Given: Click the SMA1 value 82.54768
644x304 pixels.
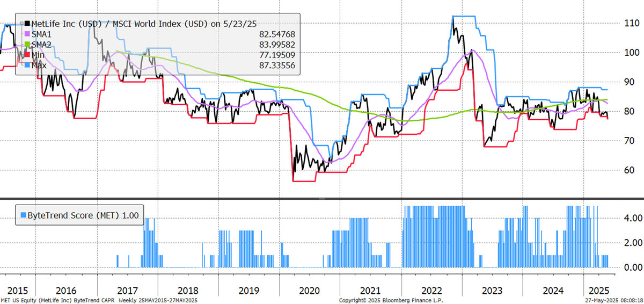Looking at the screenshot, I should click(x=276, y=34).
